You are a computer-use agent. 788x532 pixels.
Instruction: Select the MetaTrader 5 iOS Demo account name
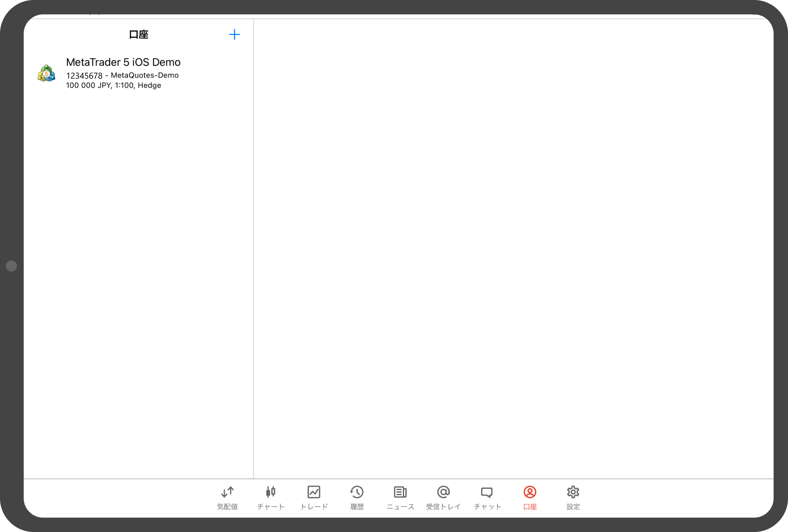123,62
